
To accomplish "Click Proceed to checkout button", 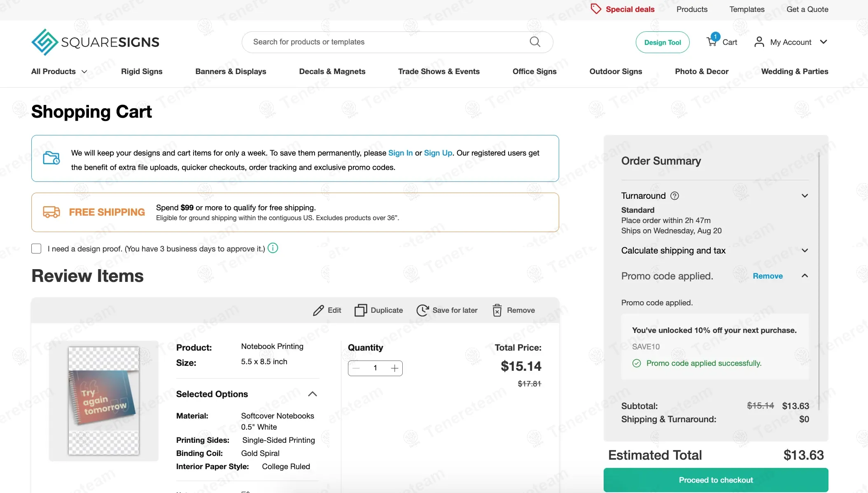I will coord(716,480).
